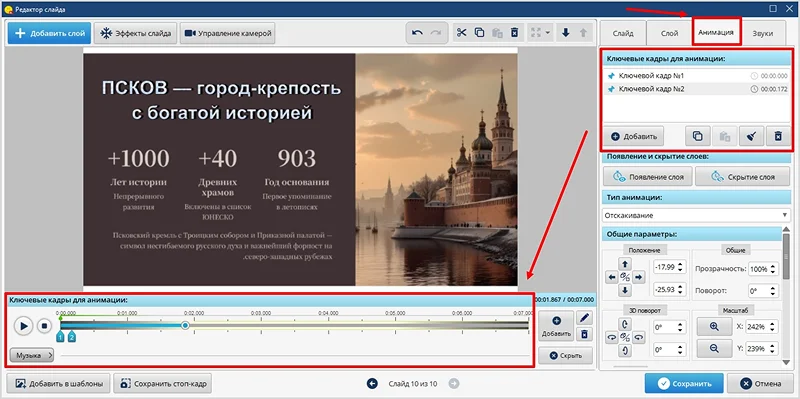This screenshot has height=399, width=800.
Task: Move layer up with the up-arrow icon
Action: click(583, 33)
